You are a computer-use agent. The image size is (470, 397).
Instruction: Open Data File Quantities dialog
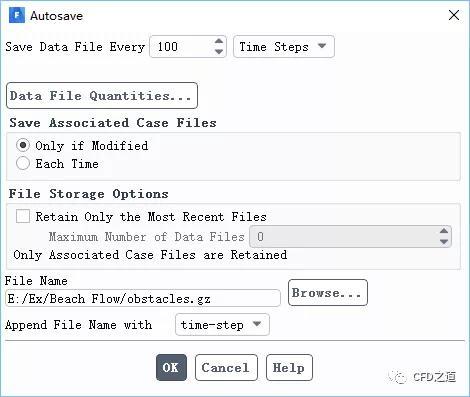click(x=102, y=96)
